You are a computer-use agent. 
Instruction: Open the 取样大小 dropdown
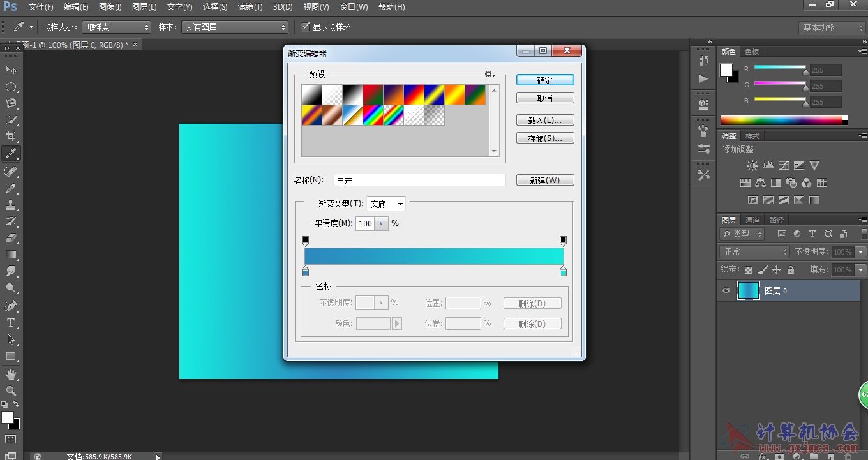116,27
